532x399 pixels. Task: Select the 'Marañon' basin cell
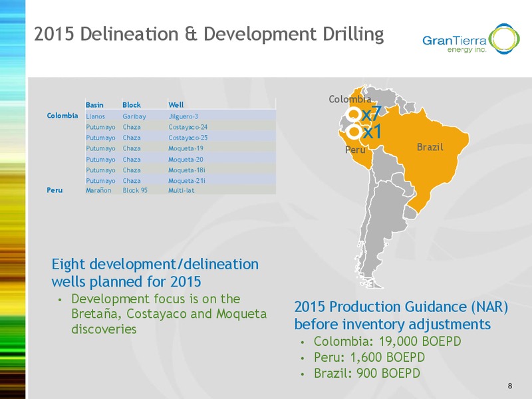click(98, 190)
